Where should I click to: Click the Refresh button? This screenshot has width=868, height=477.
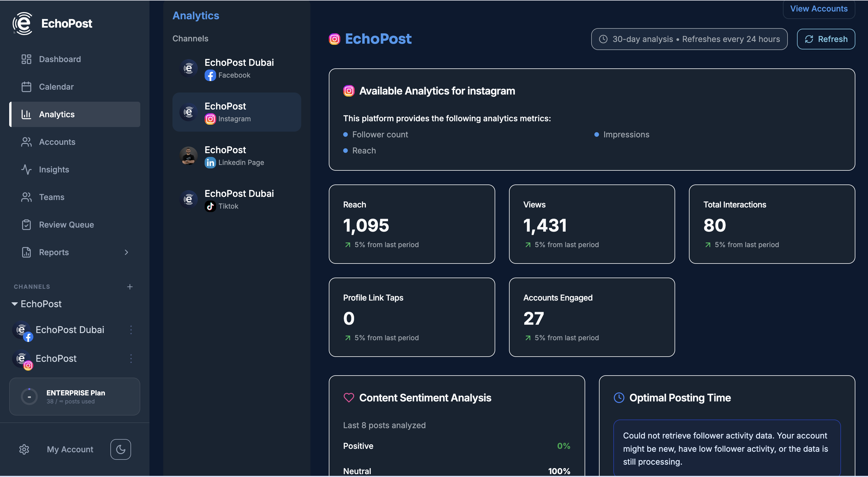[826, 39]
